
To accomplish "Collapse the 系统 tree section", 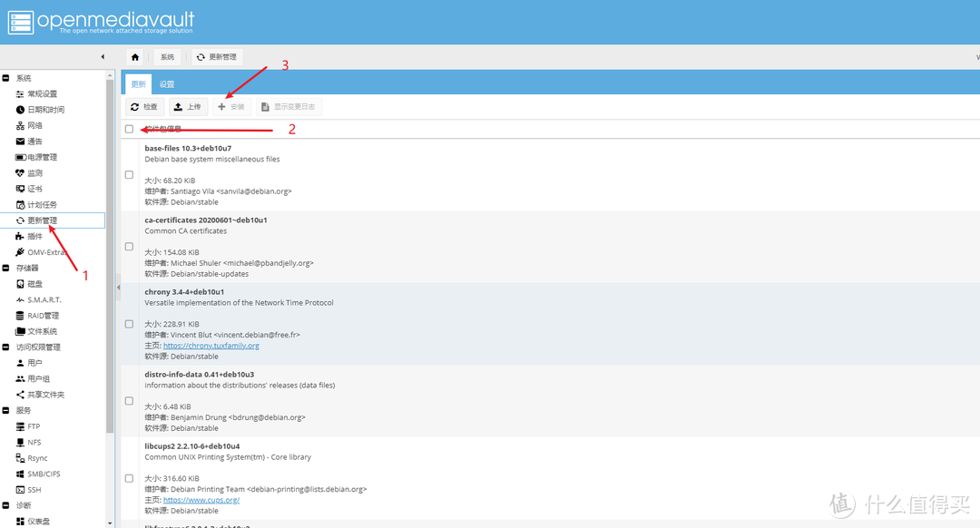I will 6,78.
